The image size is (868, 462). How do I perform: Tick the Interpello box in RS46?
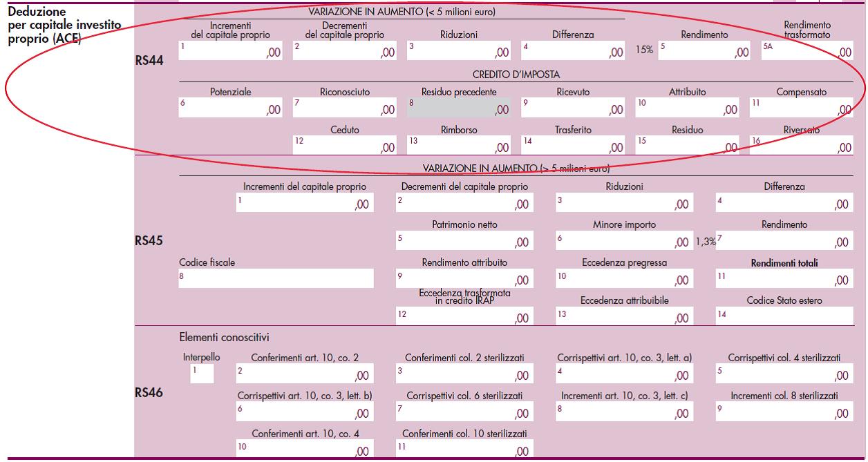coord(202,374)
